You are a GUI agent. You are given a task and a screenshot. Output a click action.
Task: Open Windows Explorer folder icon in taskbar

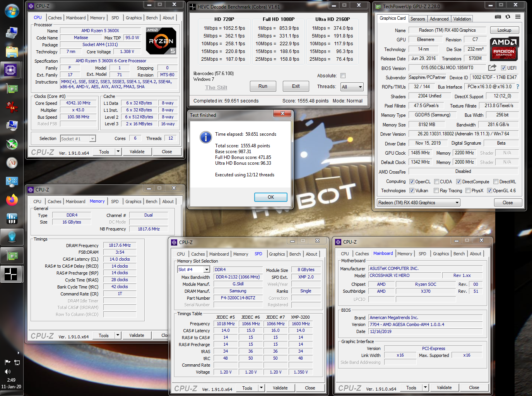point(12,51)
